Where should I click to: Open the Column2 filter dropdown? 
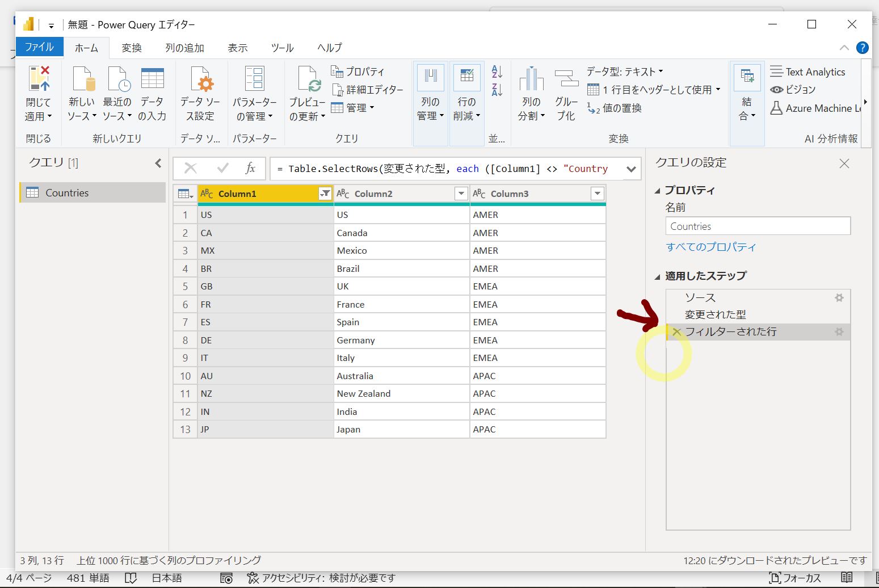point(461,194)
